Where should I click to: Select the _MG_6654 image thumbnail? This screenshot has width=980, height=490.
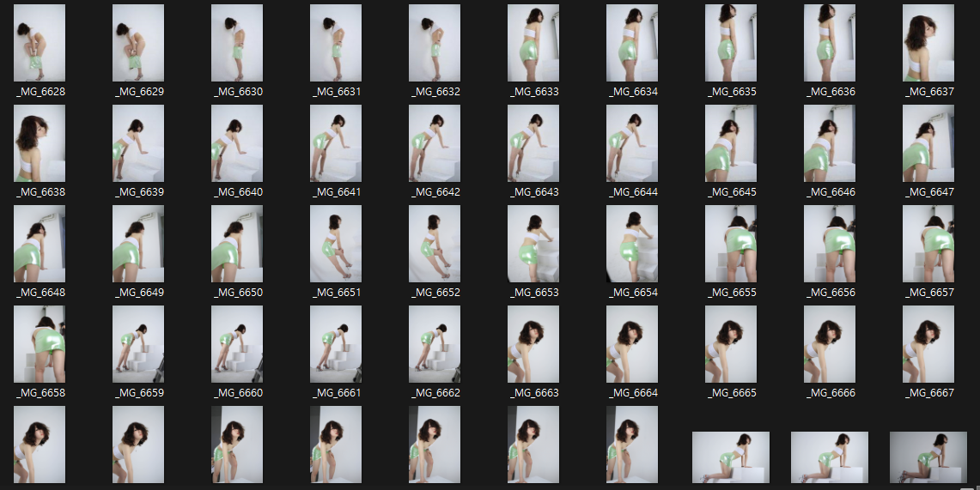point(632,244)
